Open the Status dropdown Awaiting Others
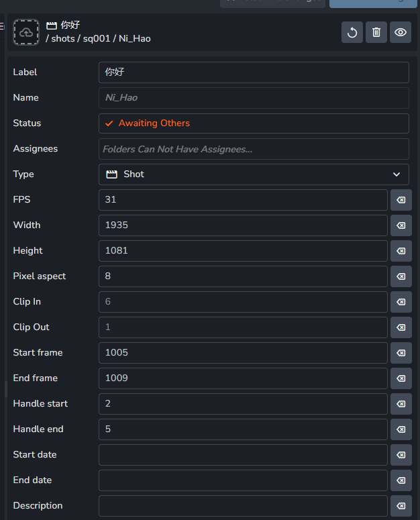 pos(254,123)
